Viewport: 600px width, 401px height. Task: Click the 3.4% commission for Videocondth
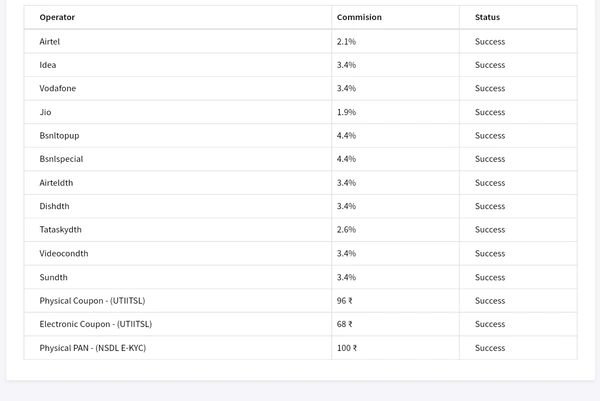[x=346, y=253]
